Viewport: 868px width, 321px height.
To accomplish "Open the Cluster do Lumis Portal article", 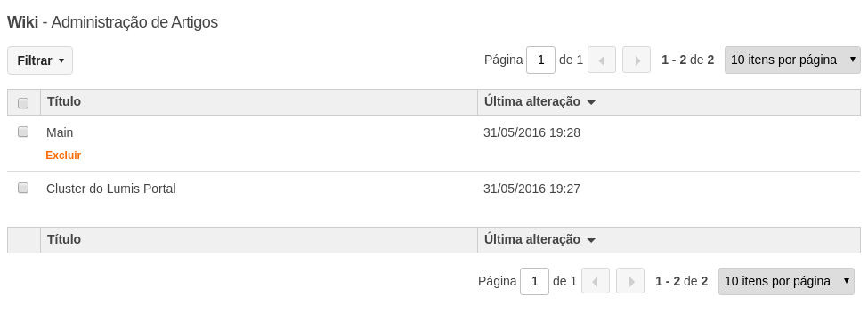I will point(110,189).
